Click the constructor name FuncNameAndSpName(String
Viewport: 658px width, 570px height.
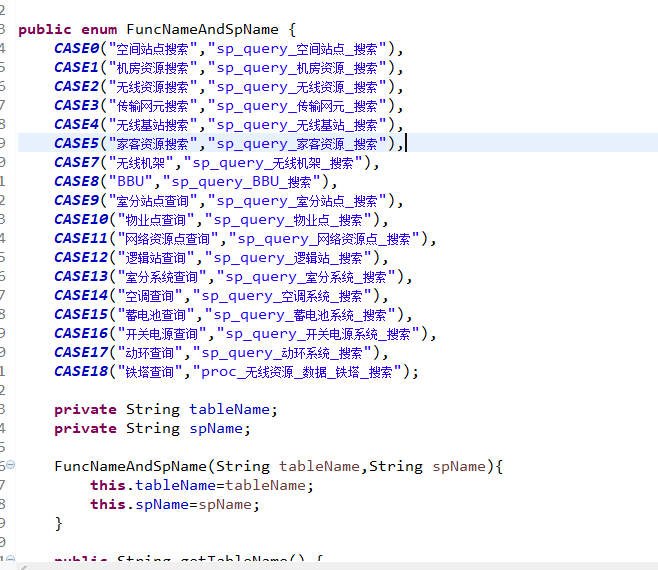point(162,466)
